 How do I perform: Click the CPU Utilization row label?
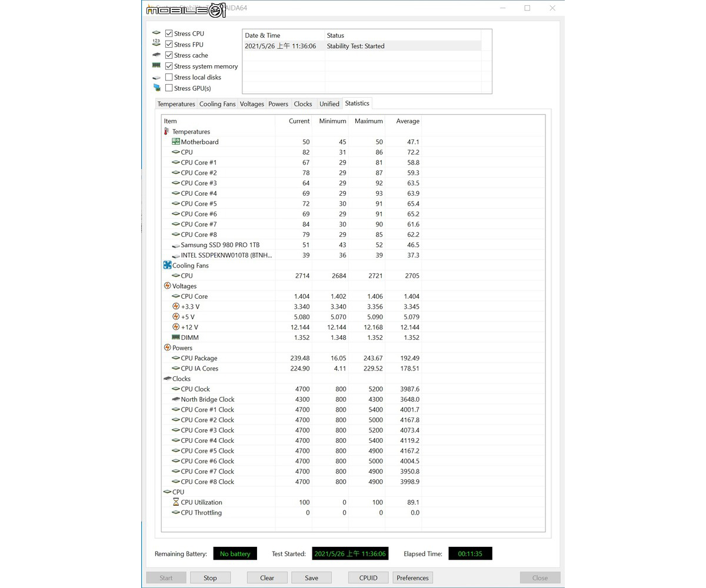(x=202, y=502)
